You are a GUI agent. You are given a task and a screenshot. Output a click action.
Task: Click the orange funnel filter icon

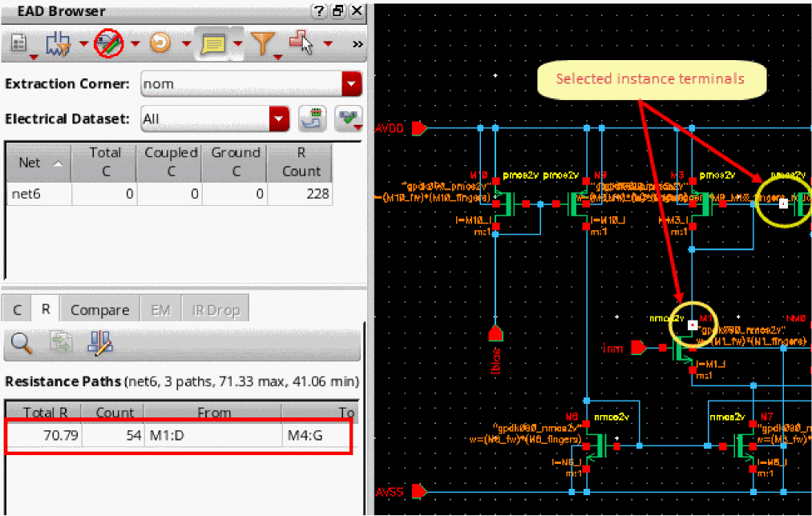(x=261, y=43)
